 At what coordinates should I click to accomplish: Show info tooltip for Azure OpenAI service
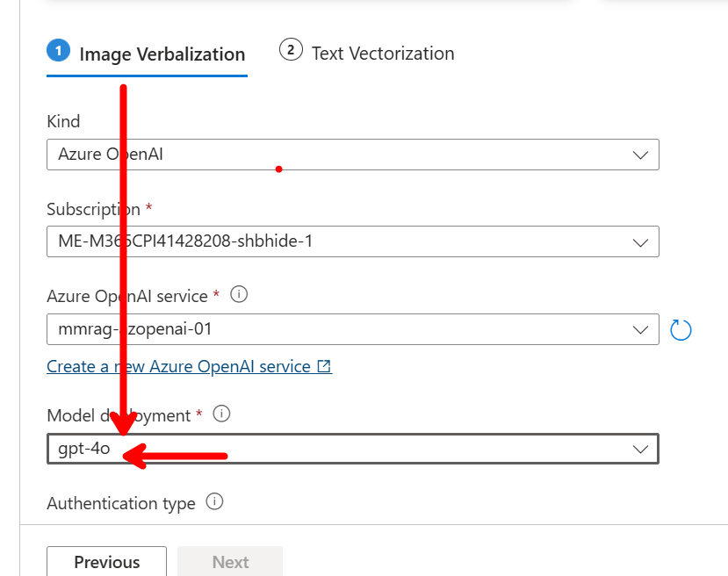tap(239, 294)
